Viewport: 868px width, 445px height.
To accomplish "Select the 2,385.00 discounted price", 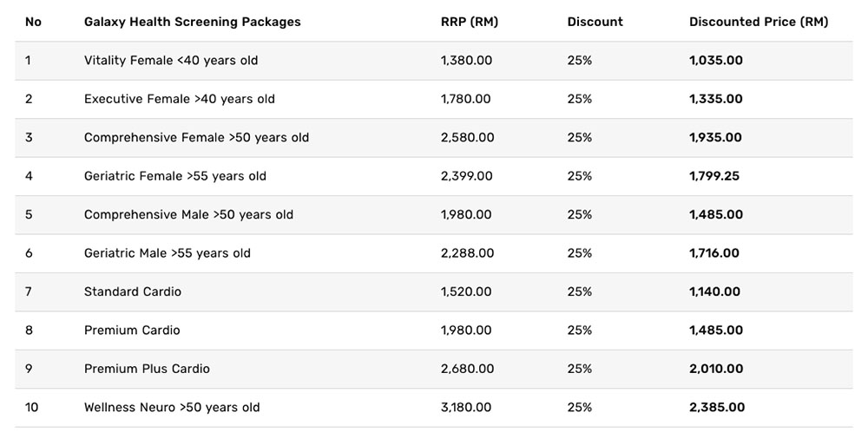I will pyautogui.click(x=717, y=408).
